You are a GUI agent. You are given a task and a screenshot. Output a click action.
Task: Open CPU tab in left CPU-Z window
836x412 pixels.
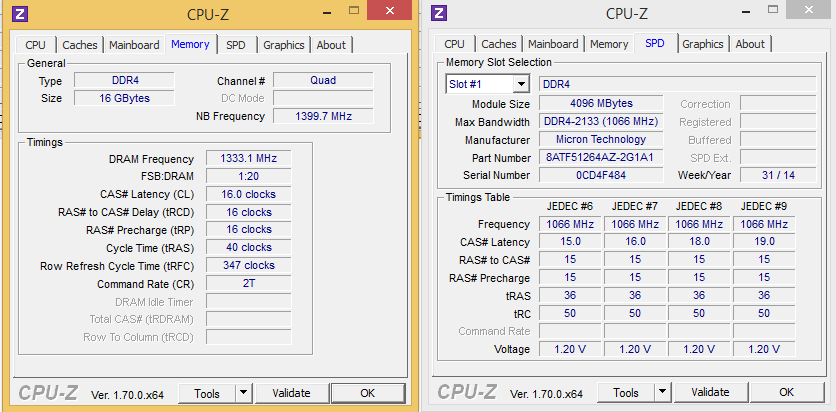tap(36, 45)
